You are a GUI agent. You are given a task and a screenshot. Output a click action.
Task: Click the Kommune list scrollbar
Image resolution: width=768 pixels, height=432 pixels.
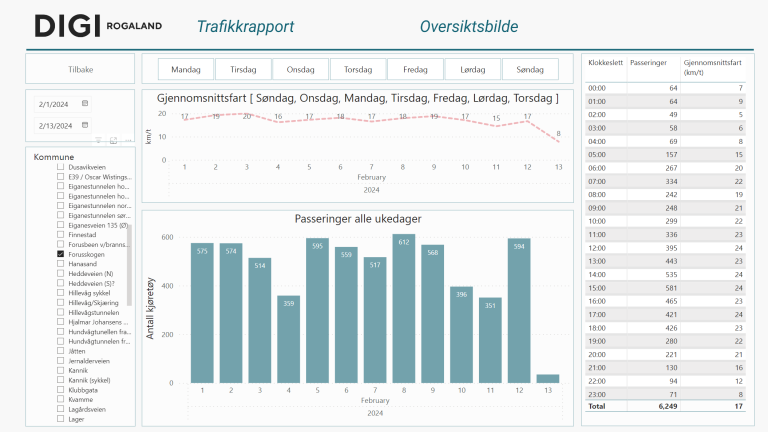[129, 264]
